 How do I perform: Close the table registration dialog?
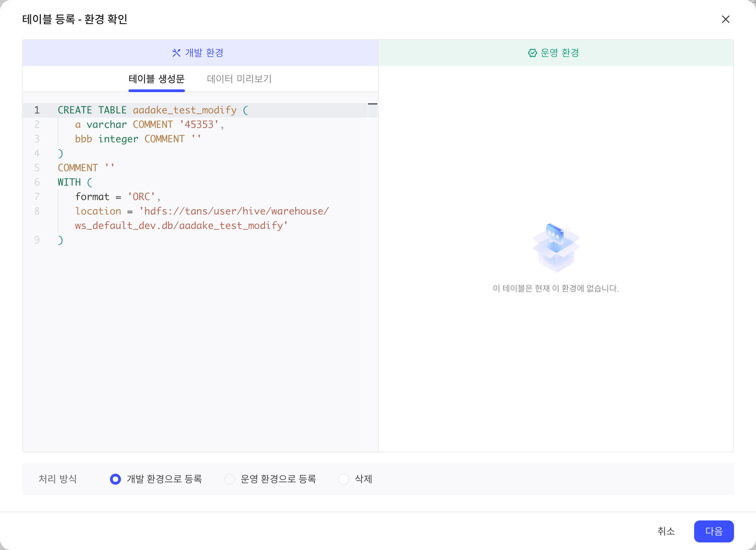pos(725,19)
